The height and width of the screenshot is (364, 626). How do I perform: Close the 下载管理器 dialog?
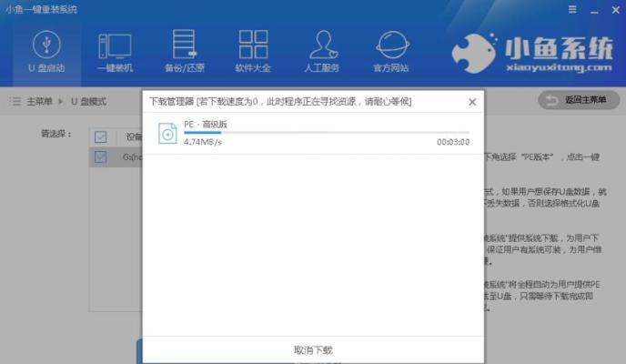click(472, 102)
